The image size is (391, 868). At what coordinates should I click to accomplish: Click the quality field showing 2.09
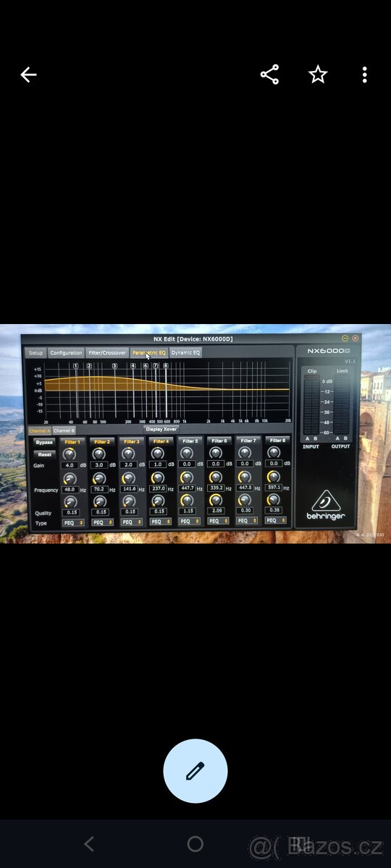click(x=216, y=511)
